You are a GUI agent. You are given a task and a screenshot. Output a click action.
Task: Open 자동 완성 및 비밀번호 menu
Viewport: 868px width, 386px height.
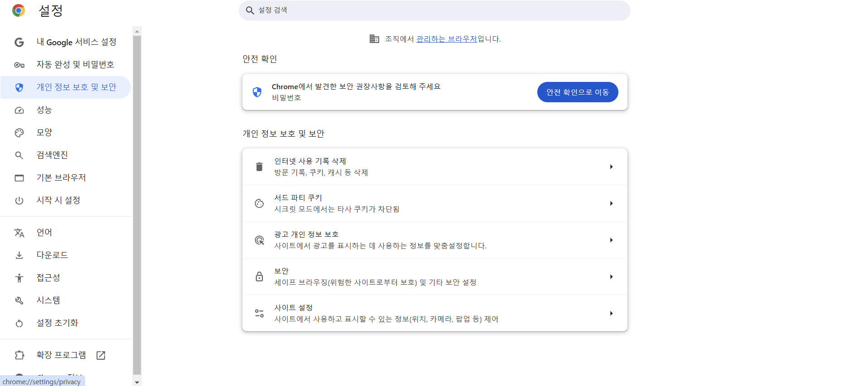tap(66, 65)
